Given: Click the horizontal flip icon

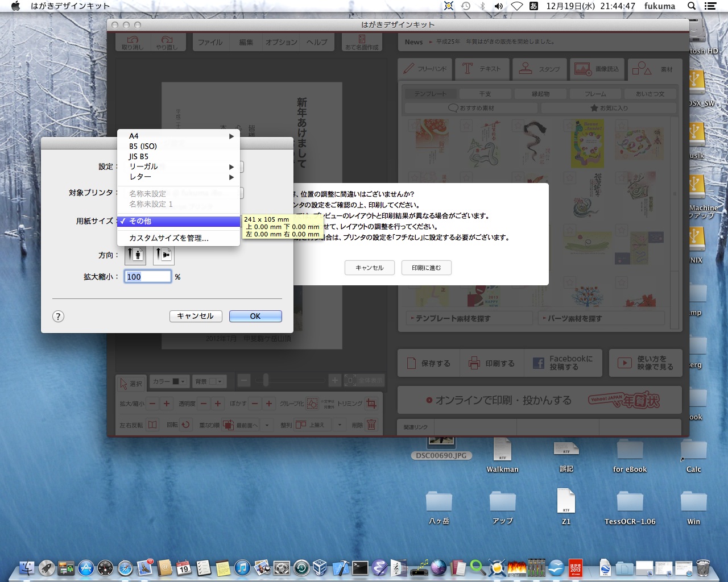Looking at the screenshot, I should (x=152, y=425).
